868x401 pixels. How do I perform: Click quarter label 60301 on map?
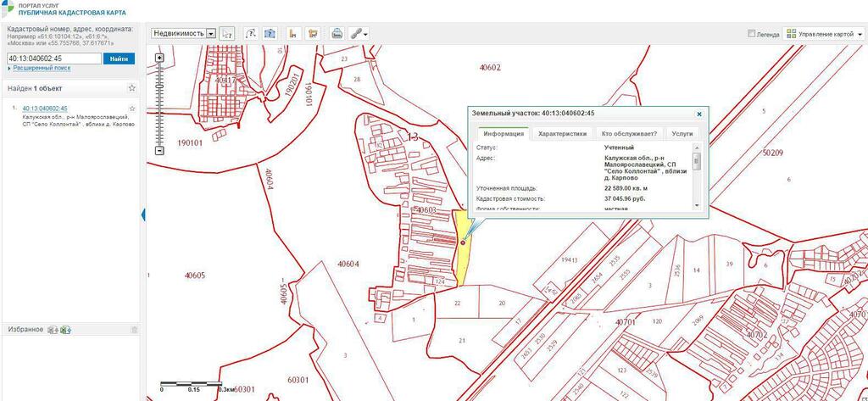click(x=299, y=380)
